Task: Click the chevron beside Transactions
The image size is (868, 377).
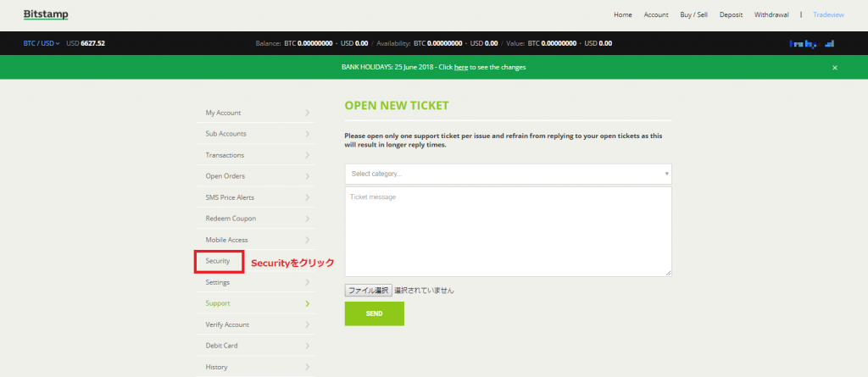Action: coord(307,155)
